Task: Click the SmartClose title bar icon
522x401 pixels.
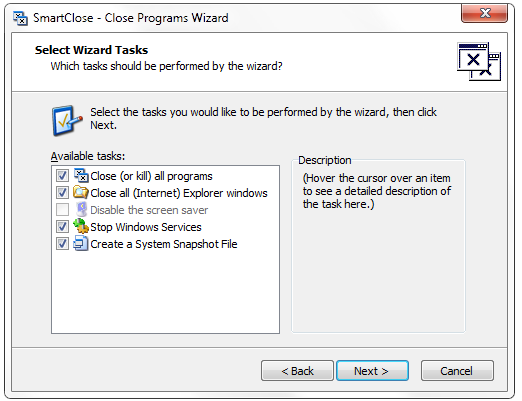Action: click(20, 18)
